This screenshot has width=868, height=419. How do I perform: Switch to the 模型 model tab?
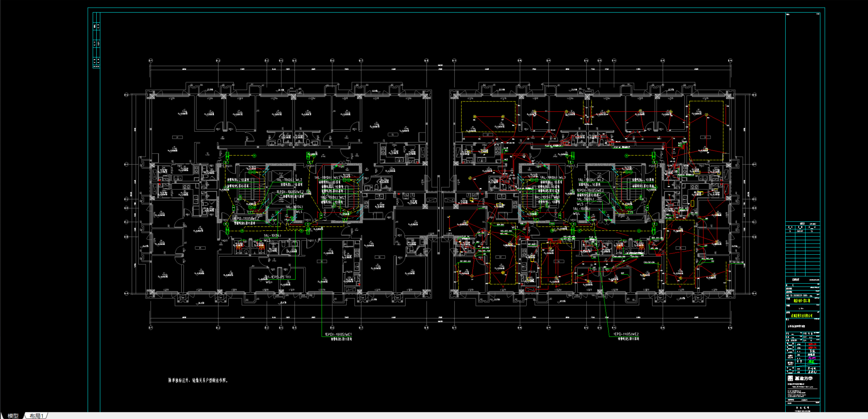13,416
